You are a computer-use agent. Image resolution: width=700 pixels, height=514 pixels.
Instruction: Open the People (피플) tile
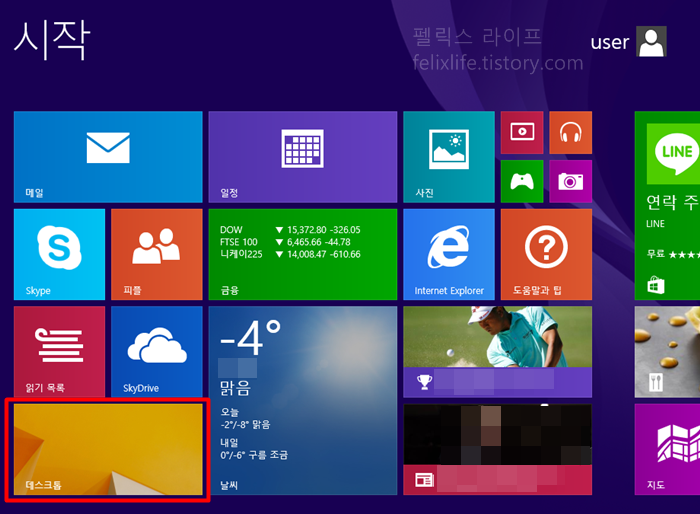click(157, 254)
